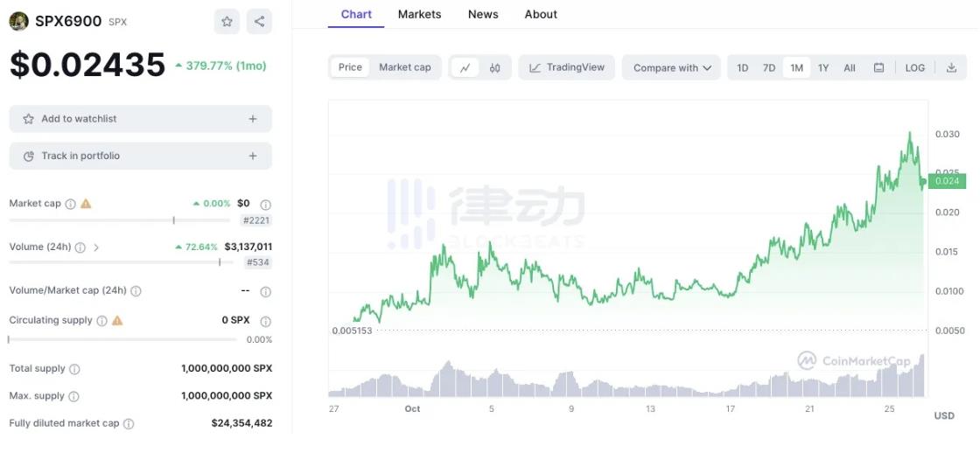Open the Markets tab
This screenshot has width=980, height=453.
[419, 14]
